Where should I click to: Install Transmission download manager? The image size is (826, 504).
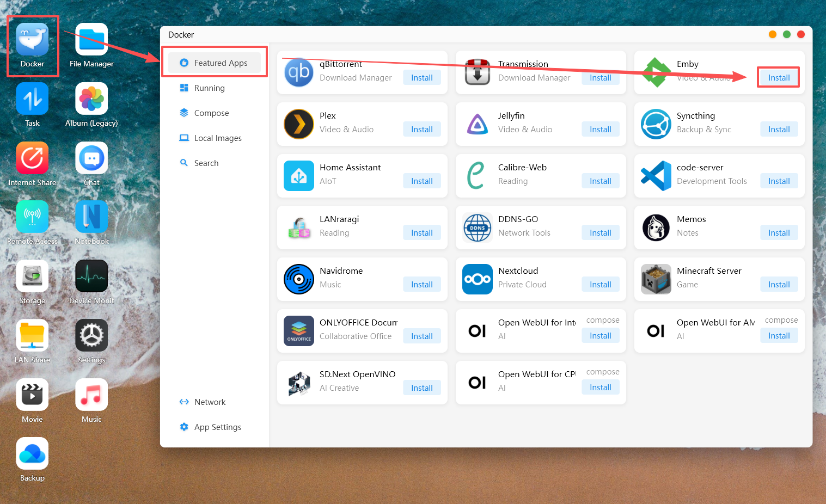(601, 77)
